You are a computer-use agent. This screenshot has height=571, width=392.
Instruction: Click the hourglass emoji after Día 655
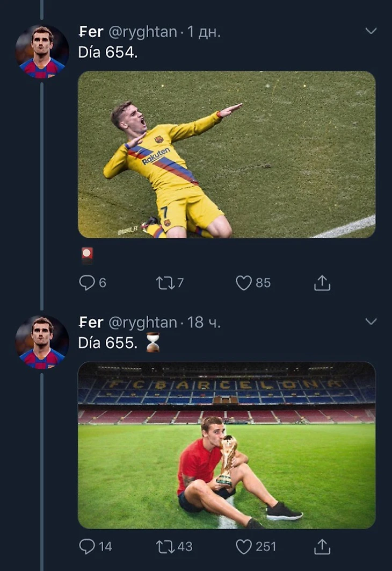[153, 342]
